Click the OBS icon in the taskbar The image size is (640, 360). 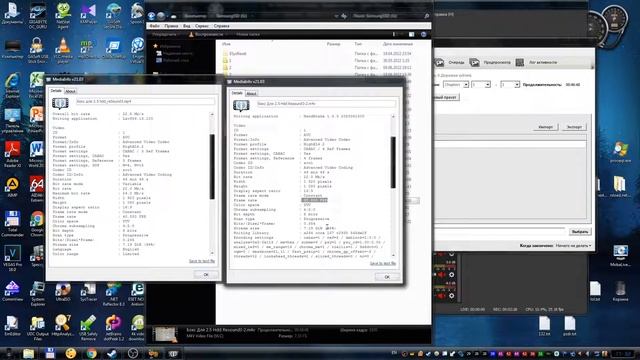(x=132, y=353)
